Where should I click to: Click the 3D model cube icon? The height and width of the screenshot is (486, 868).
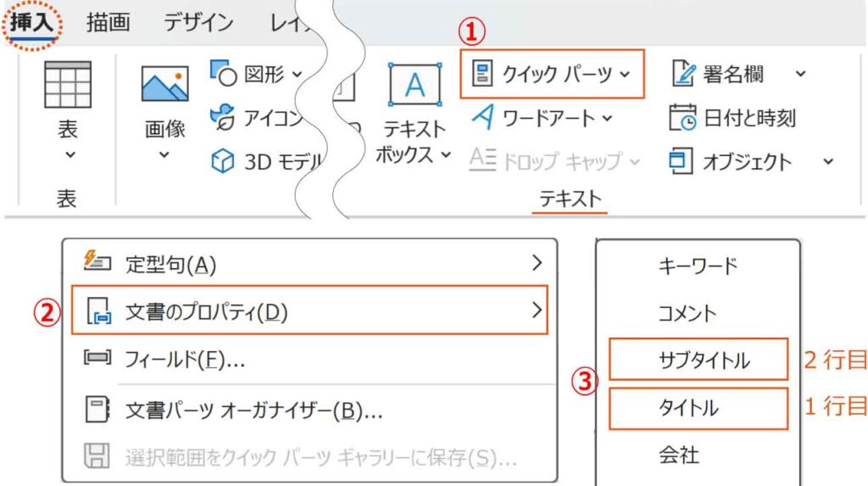pos(222,161)
